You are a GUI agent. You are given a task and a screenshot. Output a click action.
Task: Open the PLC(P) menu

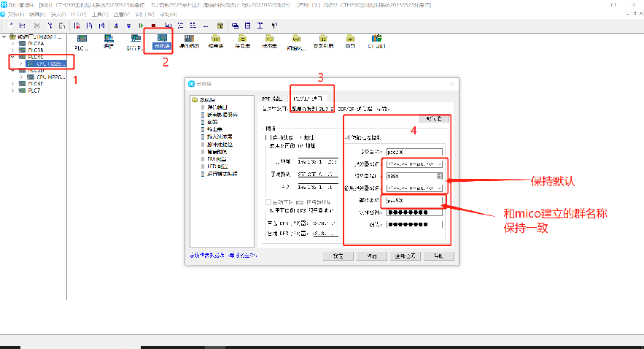(79, 15)
